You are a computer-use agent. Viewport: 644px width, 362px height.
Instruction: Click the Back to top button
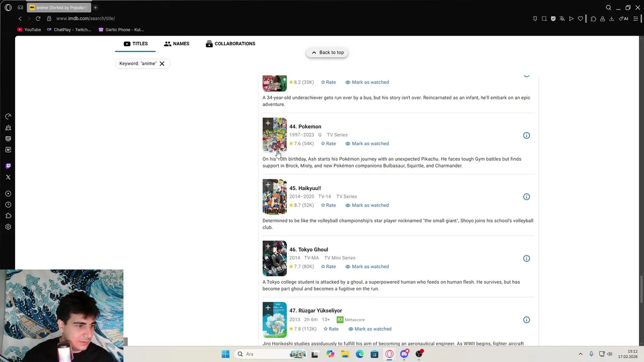click(x=327, y=52)
